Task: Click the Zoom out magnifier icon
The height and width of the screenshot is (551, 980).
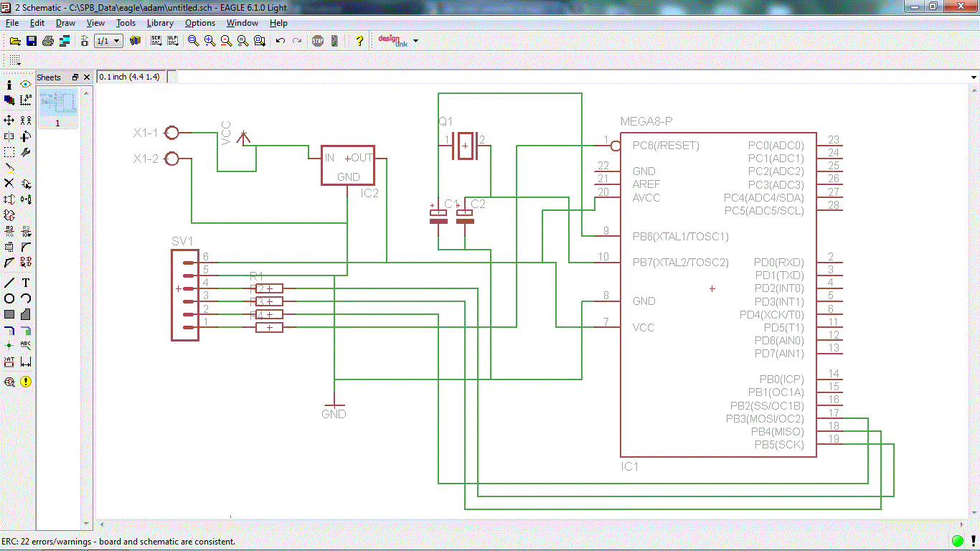Action: point(226,41)
